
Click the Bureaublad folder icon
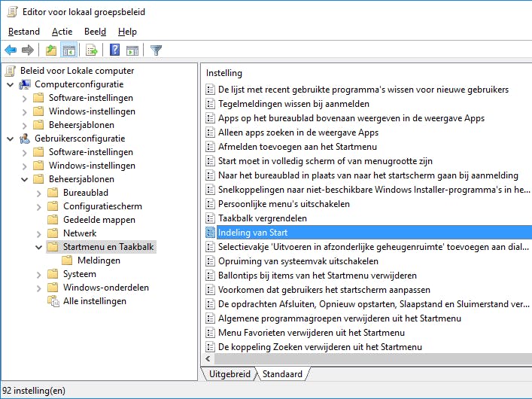(53, 193)
